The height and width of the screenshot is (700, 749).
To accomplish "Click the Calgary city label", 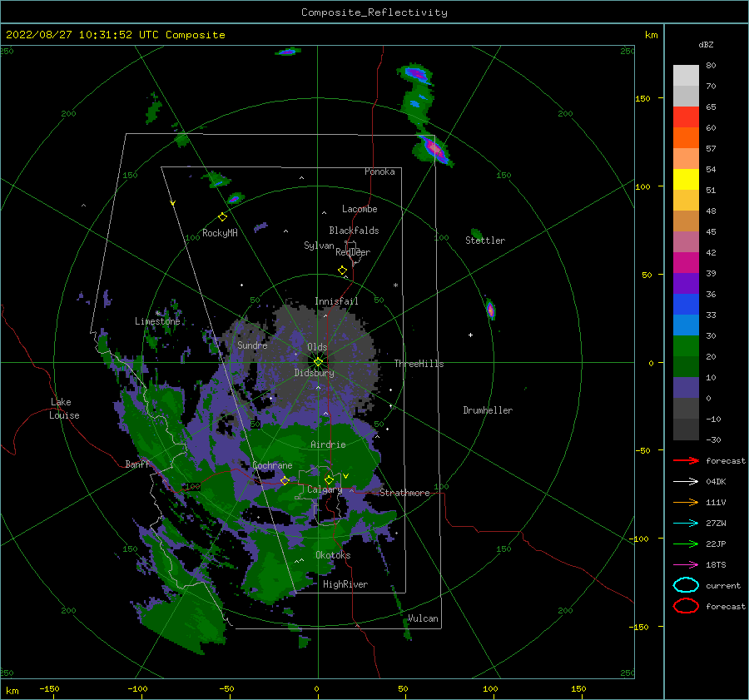I will (x=325, y=489).
